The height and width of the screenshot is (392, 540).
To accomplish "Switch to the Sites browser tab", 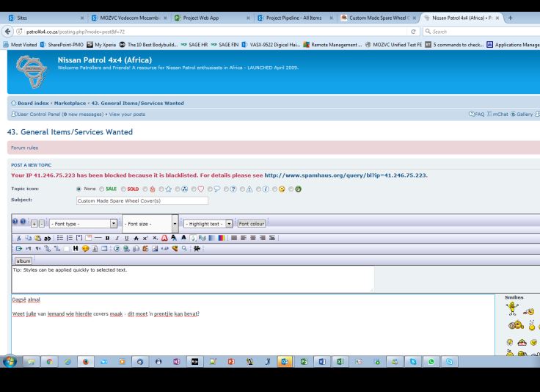I will coord(45,18).
